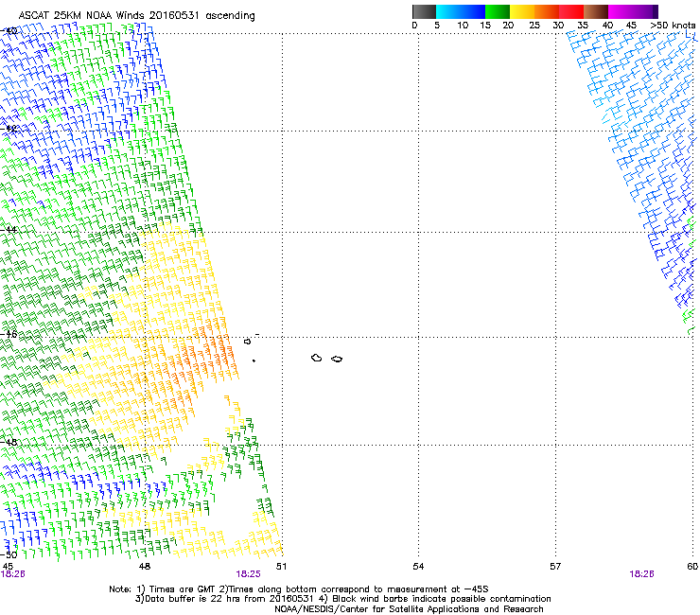Click the '54' longitude axis label
This screenshot has width=700, height=615.
[418, 567]
